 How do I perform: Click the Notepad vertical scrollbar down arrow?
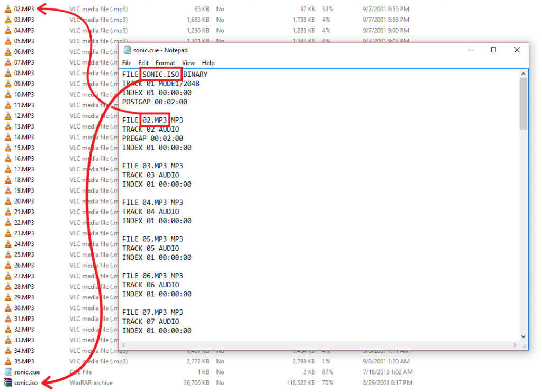[523, 336]
